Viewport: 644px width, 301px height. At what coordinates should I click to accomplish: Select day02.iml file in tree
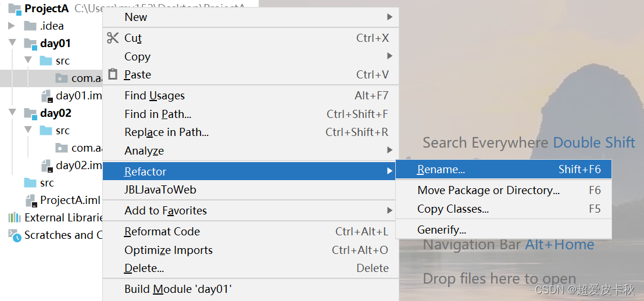(x=78, y=166)
